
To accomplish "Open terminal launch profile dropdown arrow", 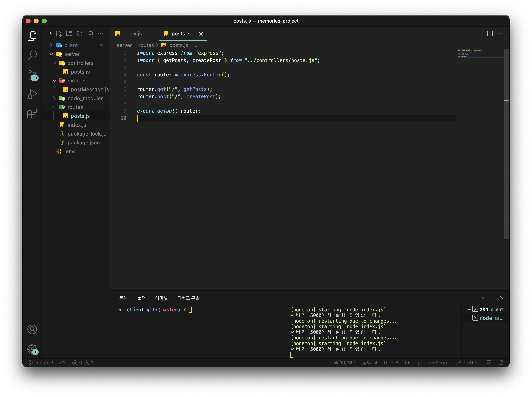I will (x=484, y=298).
